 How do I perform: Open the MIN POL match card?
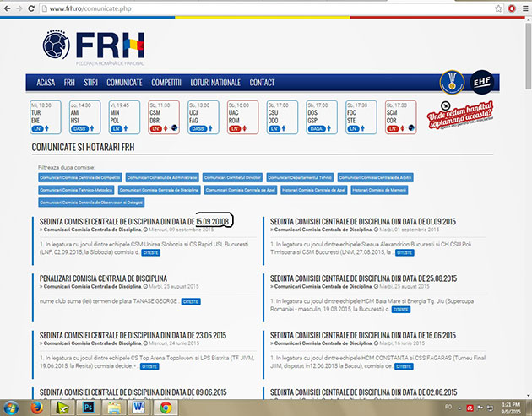coord(124,117)
